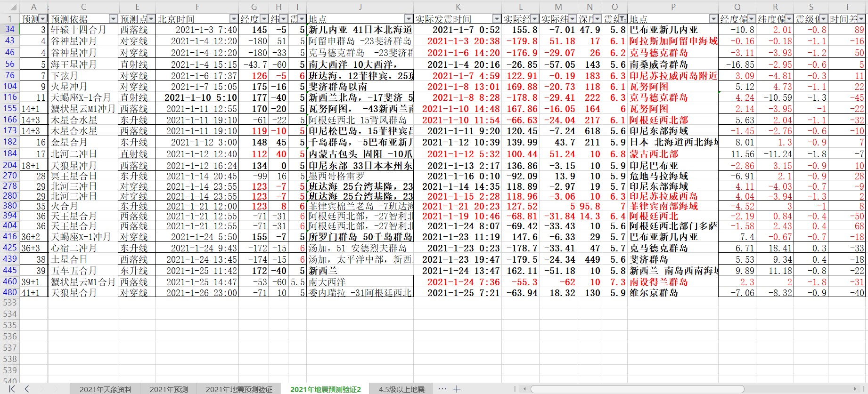Select the 2021年地震预测验证2 sheet tab
The height and width of the screenshot is (394, 868).
coord(326,389)
